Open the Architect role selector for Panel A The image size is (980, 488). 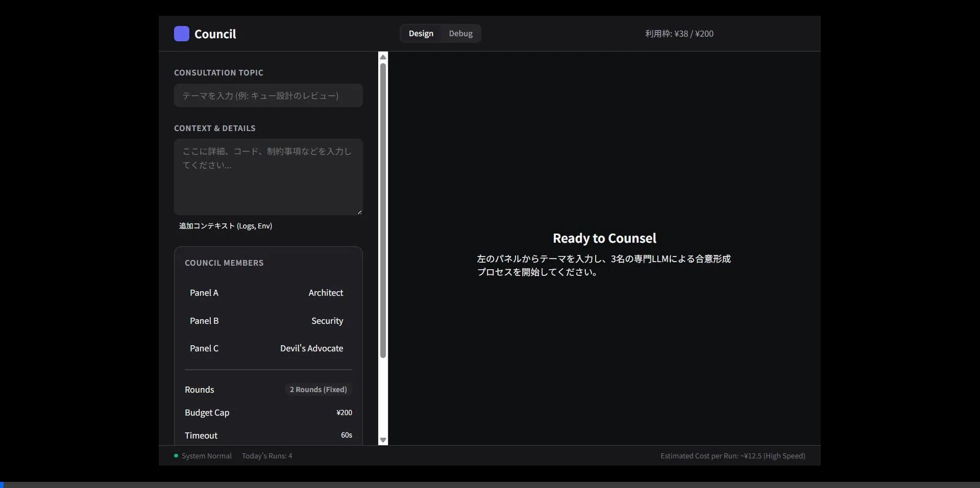pyautogui.click(x=326, y=292)
